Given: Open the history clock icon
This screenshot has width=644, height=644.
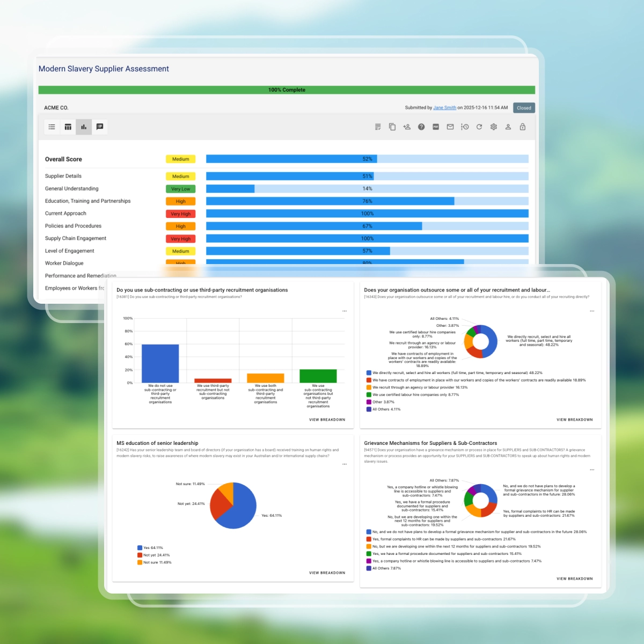Looking at the screenshot, I should pyautogui.click(x=465, y=127).
